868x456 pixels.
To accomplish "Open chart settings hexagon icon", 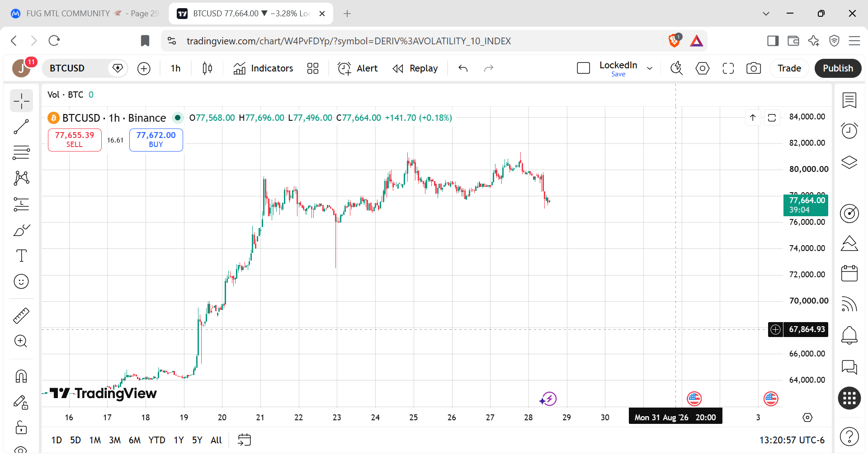I will (703, 68).
